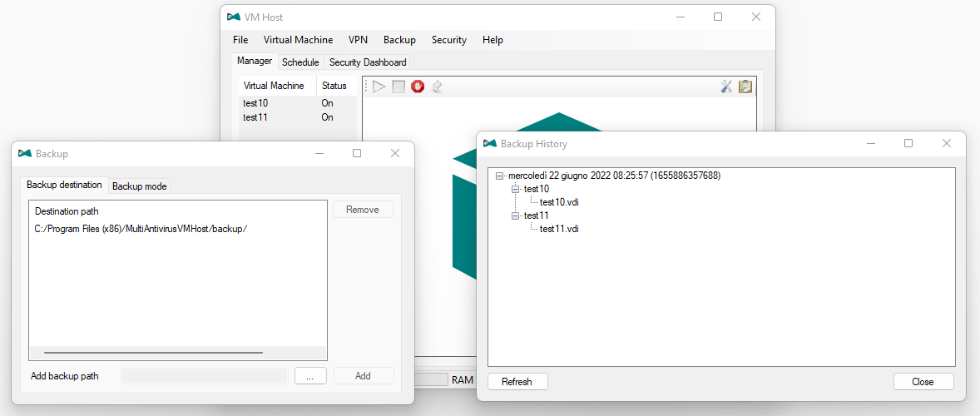Select test11 folder node in Backup History
The image size is (980, 416).
537,215
